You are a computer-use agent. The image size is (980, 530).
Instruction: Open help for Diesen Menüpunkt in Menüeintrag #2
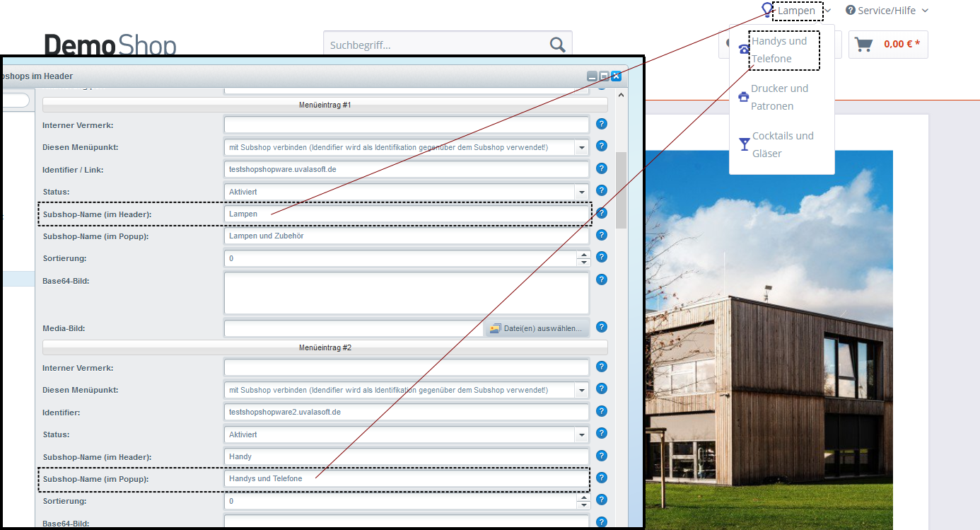[602, 388]
